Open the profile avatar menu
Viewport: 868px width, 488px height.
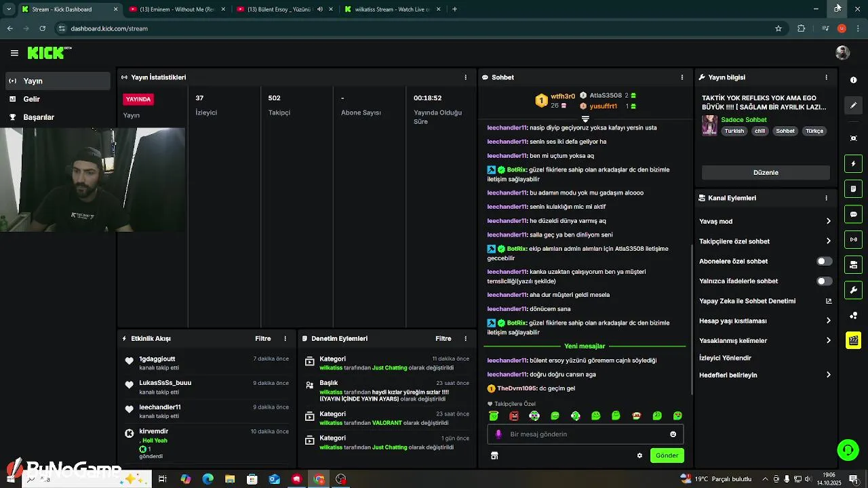click(842, 53)
